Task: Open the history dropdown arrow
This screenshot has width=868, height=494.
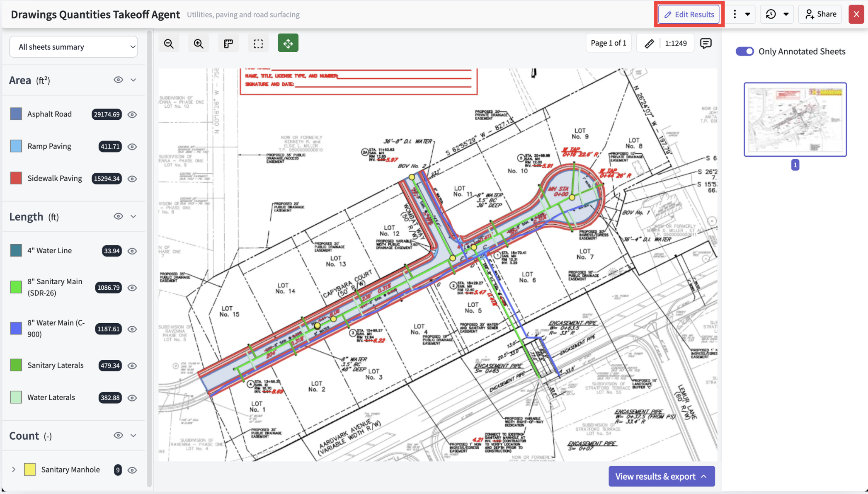Action: pyautogui.click(x=786, y=14)
